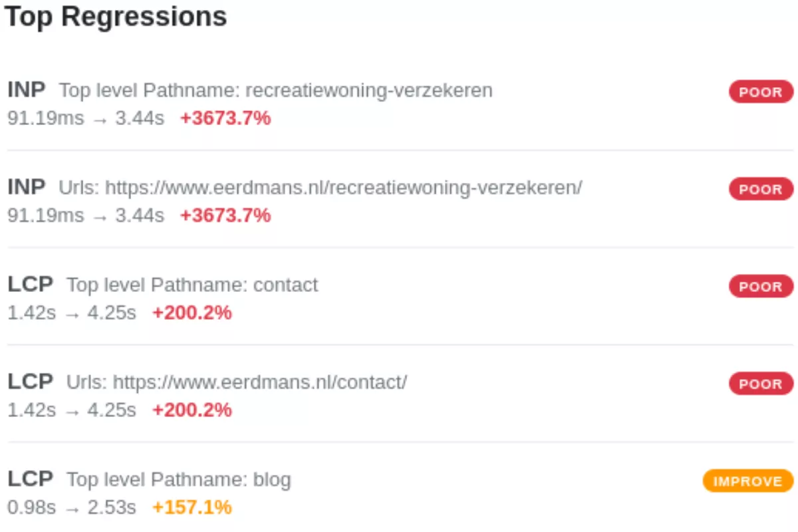Click the 1.42s to 4.25s value on contact row
The width and height of the screenshot is (798, 532).
73,313
